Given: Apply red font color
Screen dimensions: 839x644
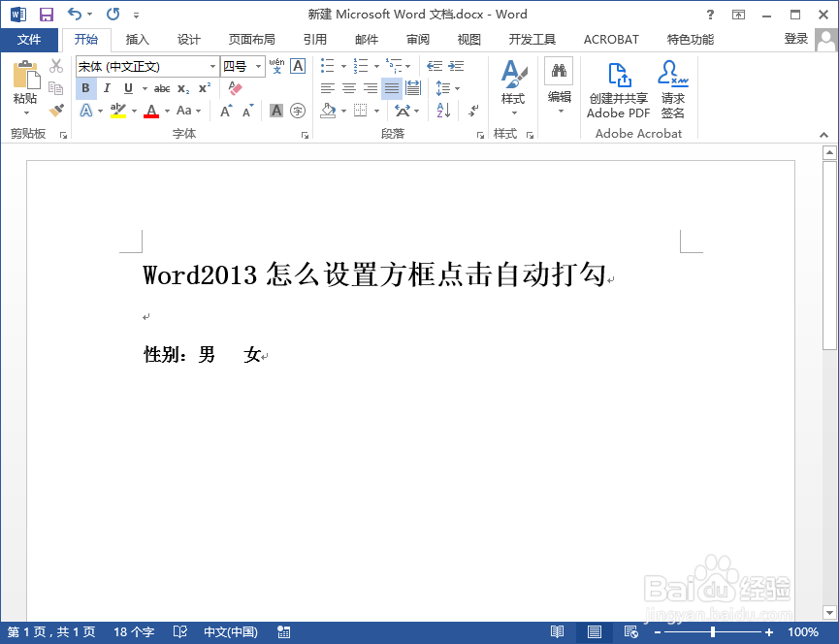Looking at the screenshot, I should pos(151,111).
